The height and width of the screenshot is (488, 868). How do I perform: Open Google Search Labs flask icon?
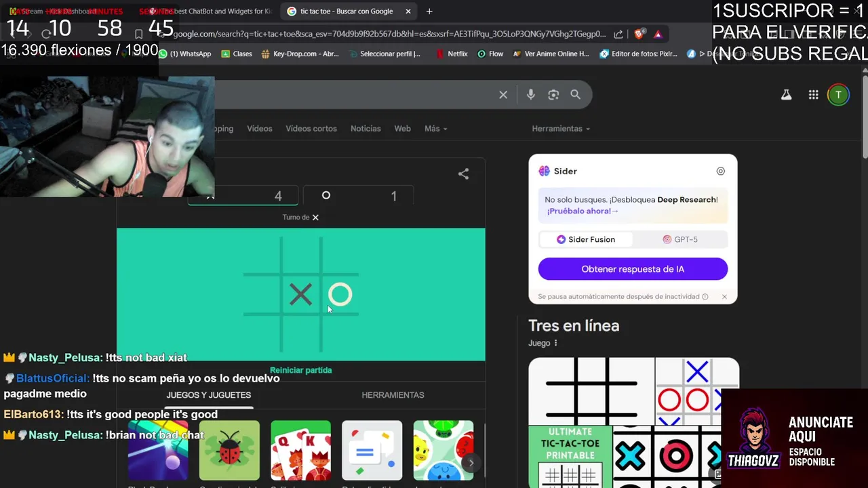tap(786, 95)
